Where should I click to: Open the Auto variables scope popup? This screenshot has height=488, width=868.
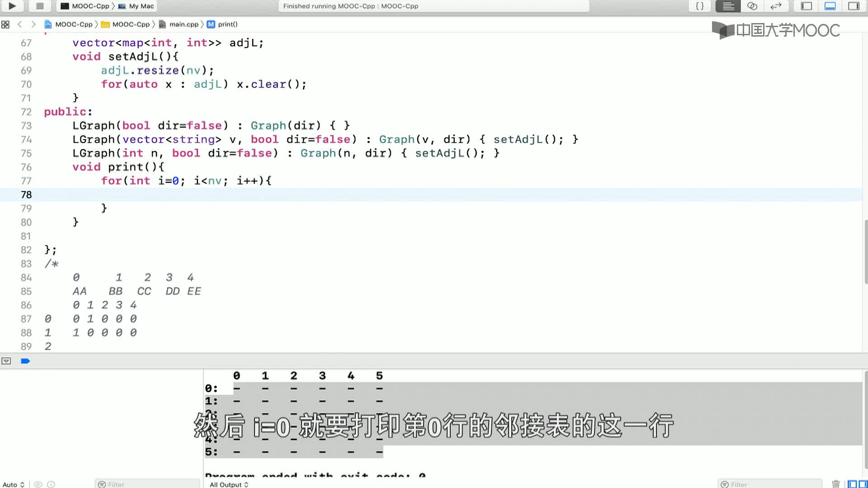(14, 484)
